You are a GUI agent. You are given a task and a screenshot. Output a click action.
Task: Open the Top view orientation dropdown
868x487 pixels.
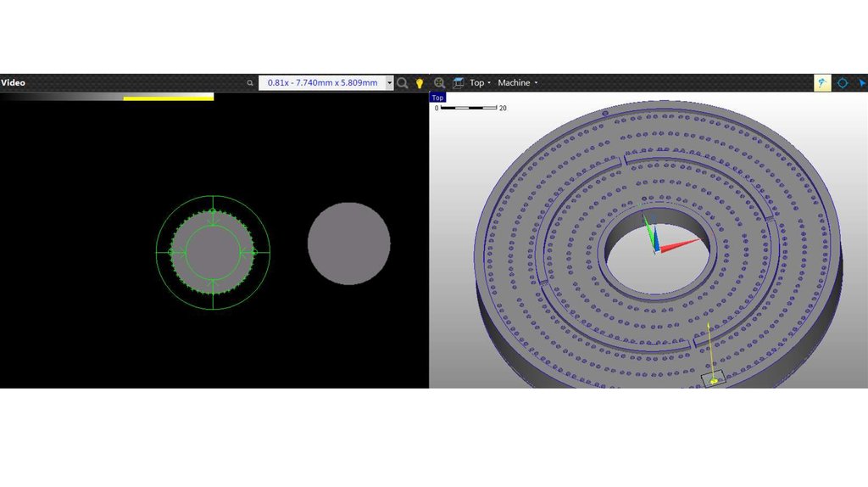pos(481,83)
